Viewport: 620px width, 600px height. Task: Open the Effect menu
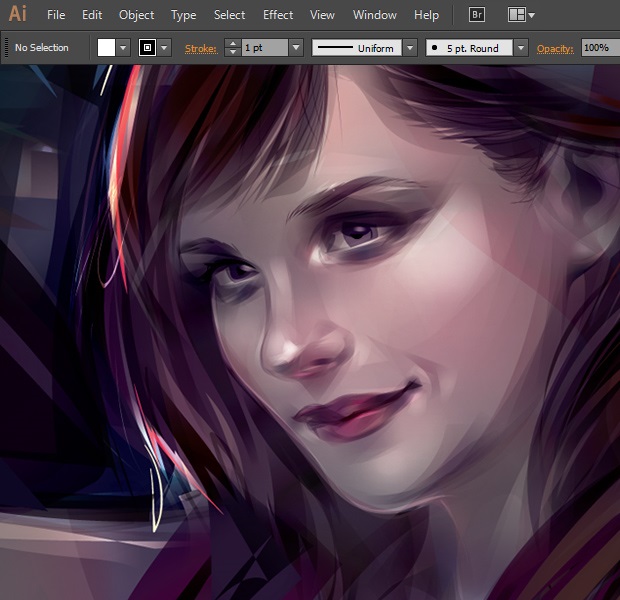[x=278, y=15]
